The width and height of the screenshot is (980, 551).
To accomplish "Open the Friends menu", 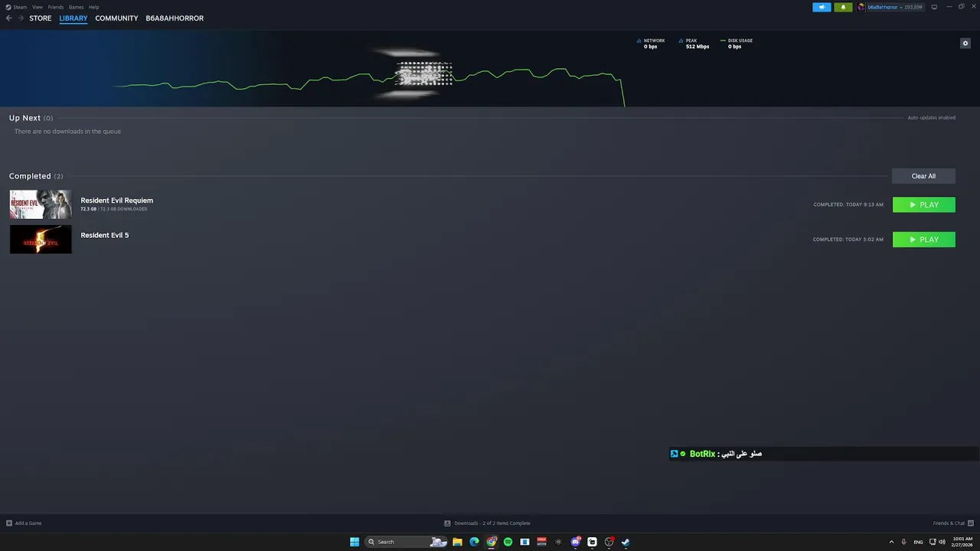I will point(55,7).
